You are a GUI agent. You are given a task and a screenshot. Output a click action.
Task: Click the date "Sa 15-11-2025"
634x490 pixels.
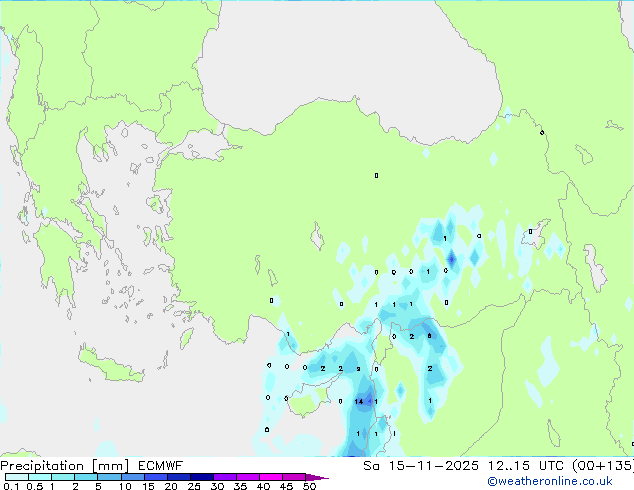[x=421, y=466]
